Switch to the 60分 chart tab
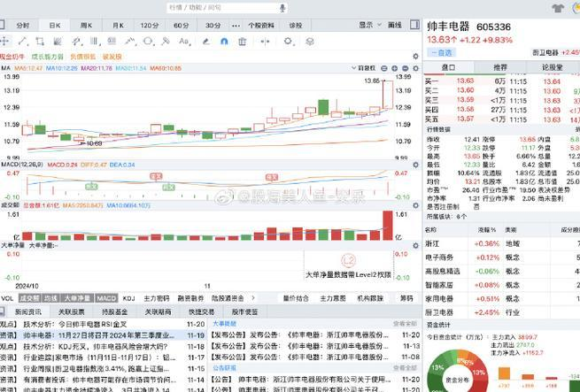Image resolution: width=580 pixels, height=392 pixels. click(x=182, y=25)
